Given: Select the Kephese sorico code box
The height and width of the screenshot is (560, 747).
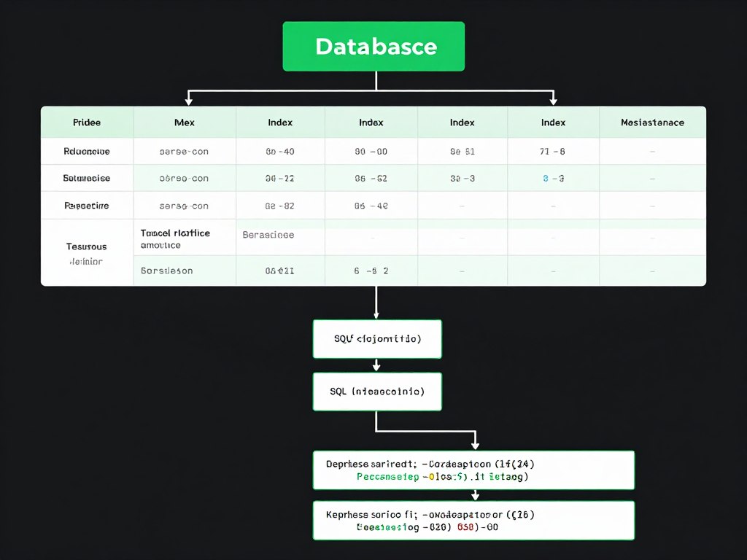Looking at the screenshot, I should click(473, 520).
